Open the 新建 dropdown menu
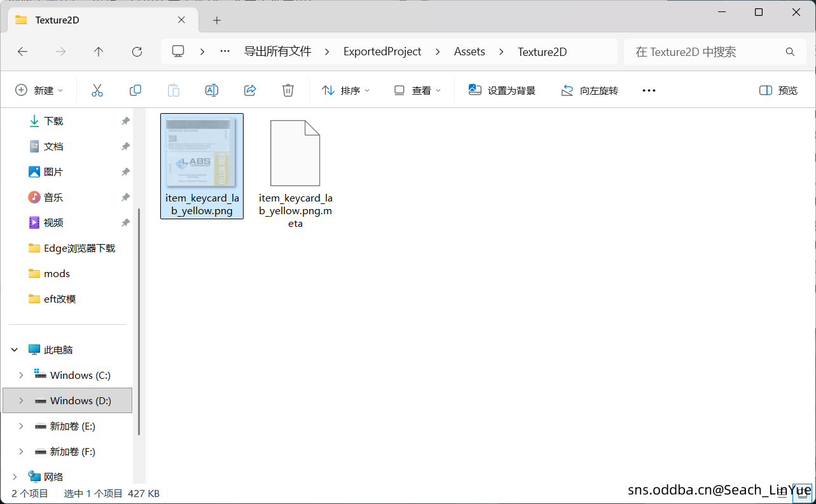 pos(39,90)
